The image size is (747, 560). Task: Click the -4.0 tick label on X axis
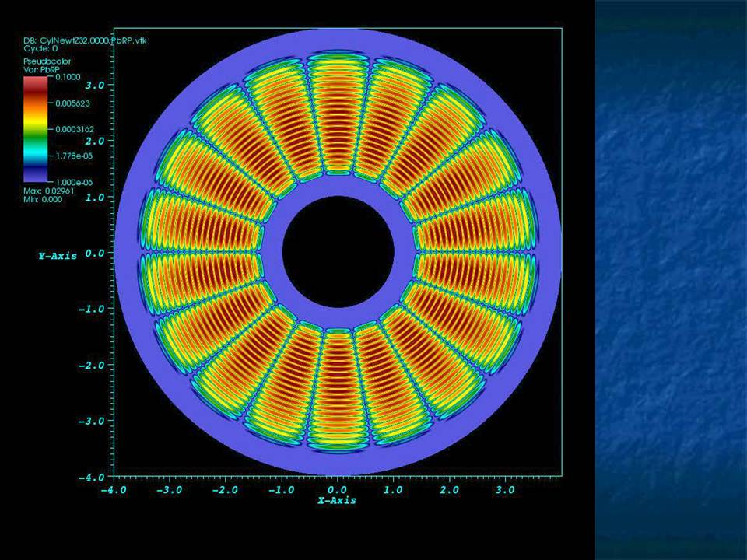pyautogui.click(x=110, y=490)
